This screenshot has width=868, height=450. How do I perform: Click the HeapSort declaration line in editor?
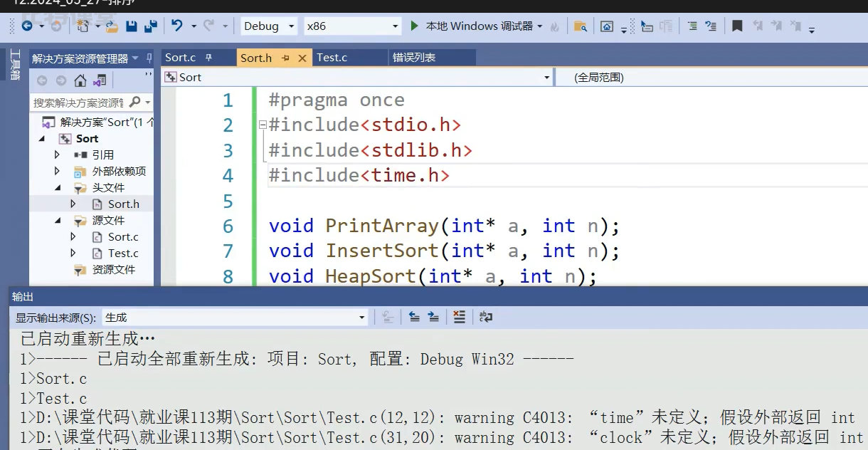coord(433,276)
